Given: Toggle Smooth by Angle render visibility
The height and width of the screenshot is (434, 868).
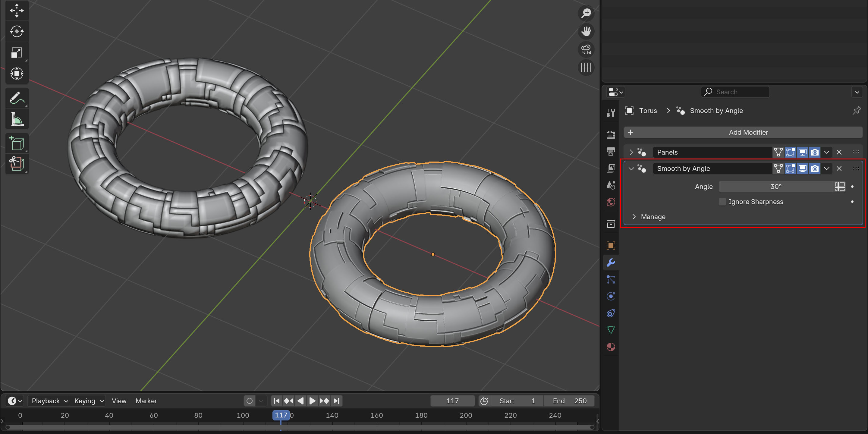Looking at the screenshot, I should (814, 168).
